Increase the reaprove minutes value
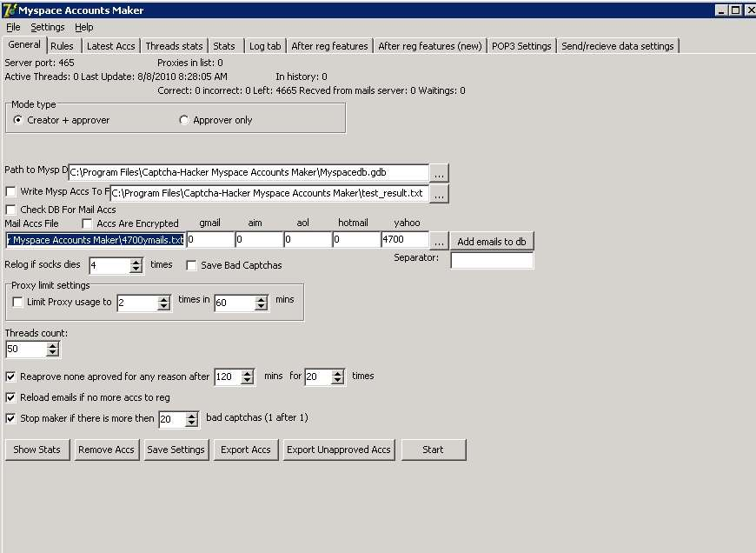Screen dimensions: 756x553 (x=248, y=373)
